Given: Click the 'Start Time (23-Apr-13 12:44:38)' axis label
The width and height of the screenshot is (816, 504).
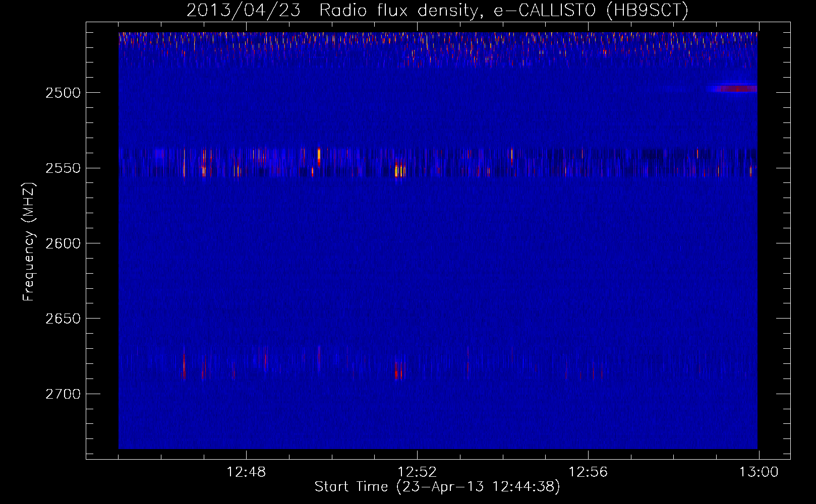Looking at the screenshot, I should 437,487.
